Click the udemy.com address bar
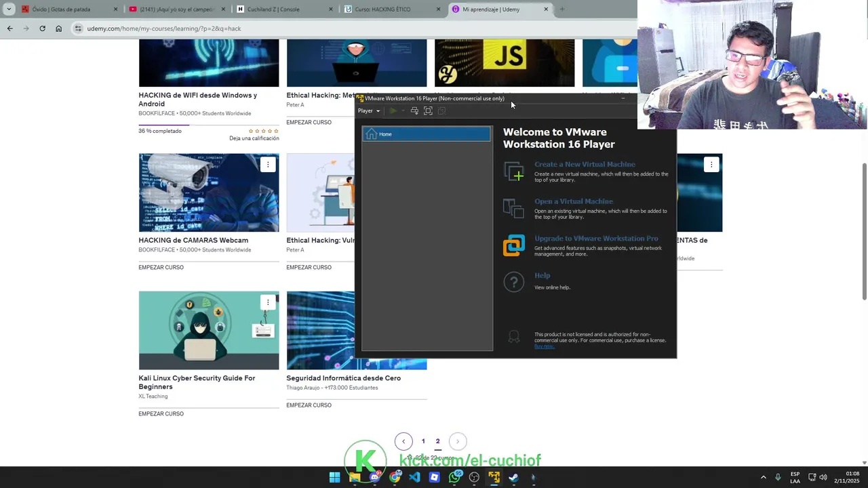Image resolution: width=868 pixels, height=488 pixels. pyautogui.click(x=353, y=28)
